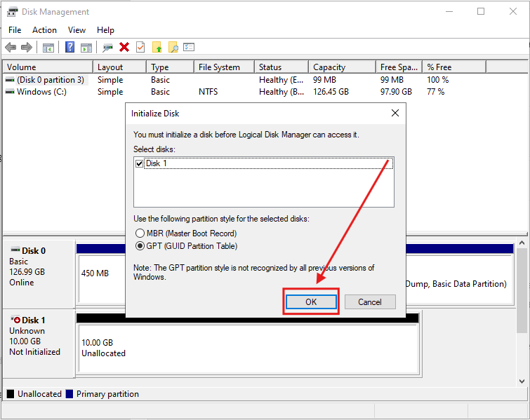Viewport: 530px width, 420px height.
Task: Open the Action menu
Action: pyautogui.click(x=44, y=30)
